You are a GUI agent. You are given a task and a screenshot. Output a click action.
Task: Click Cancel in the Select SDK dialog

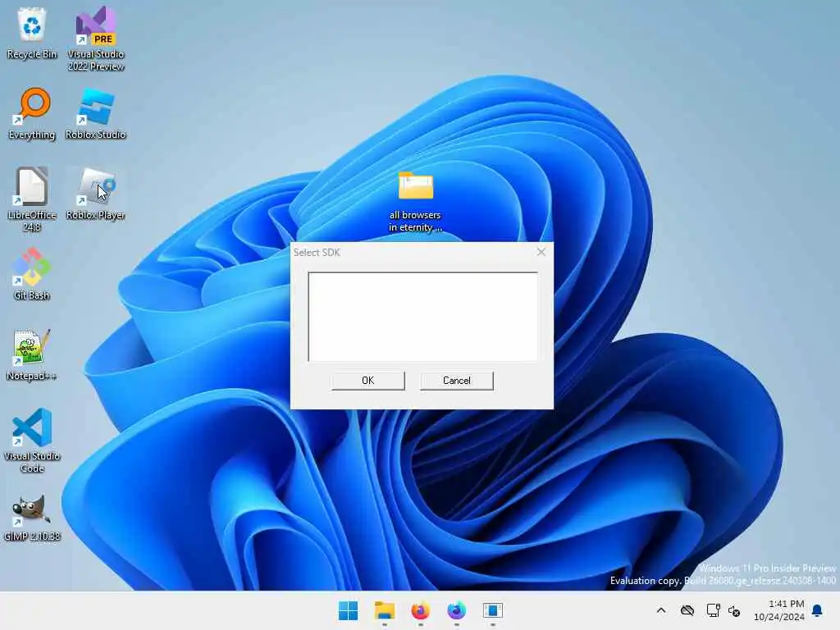click(x=456, y=381)
